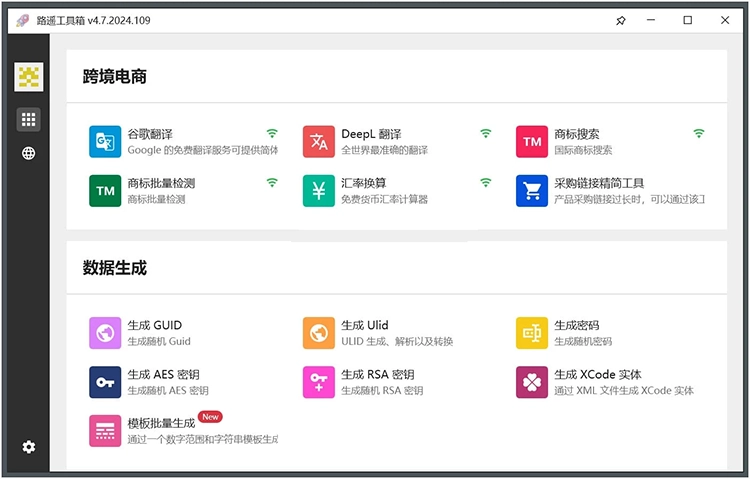
Task: Open the 模板批量生成 template icon
Action: tap(105, 431)
